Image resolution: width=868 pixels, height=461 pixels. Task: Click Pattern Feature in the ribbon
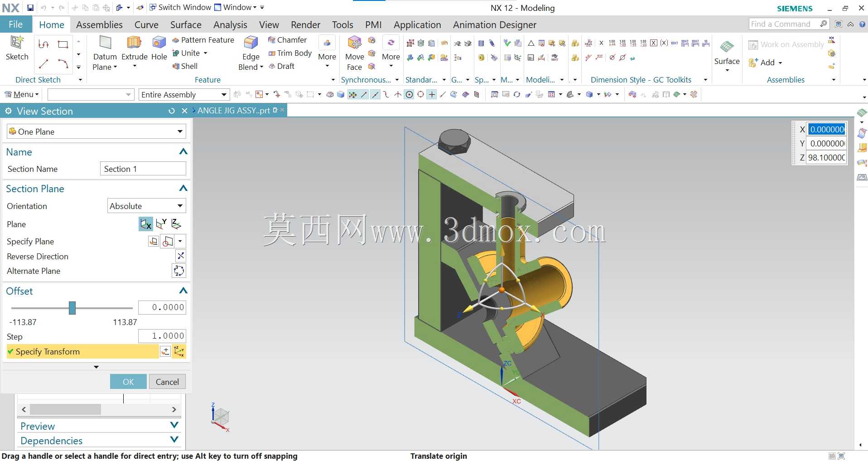(203, 40)
